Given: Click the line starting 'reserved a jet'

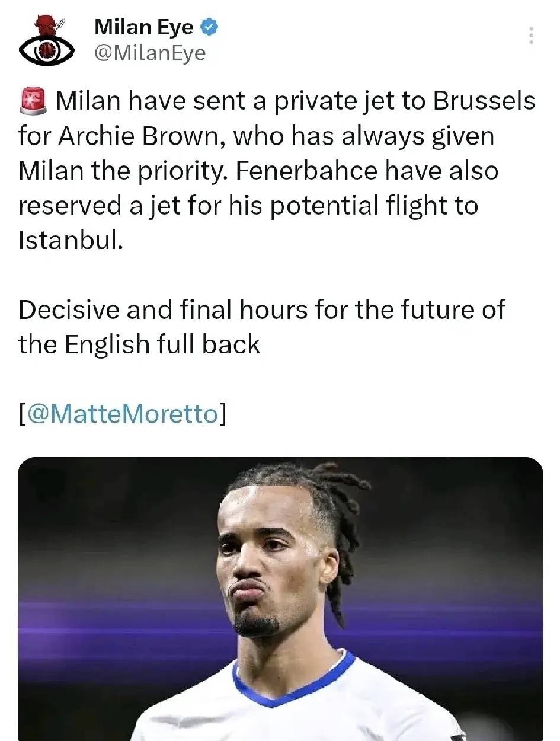Looking at the screenshot, I should [248, 206].
